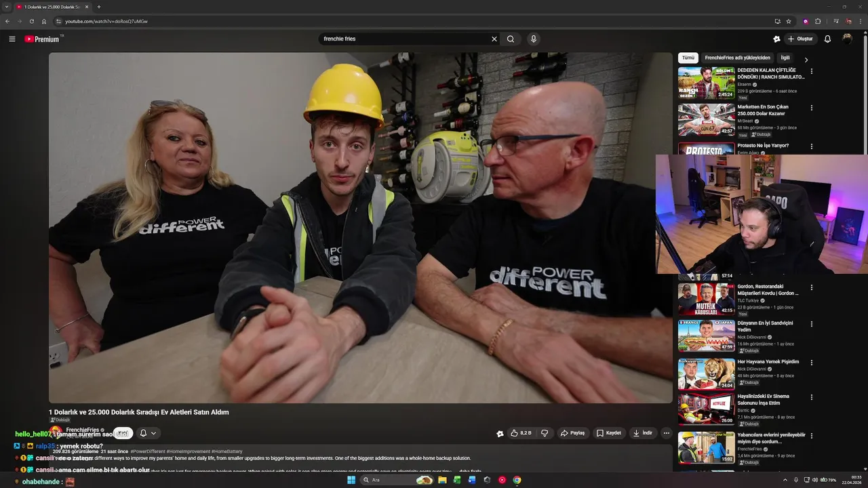Click the browser address bar URL
Image resolution: width=868 pixels, height=488 pixels.
pyautogui.click(x=106, y=22)
